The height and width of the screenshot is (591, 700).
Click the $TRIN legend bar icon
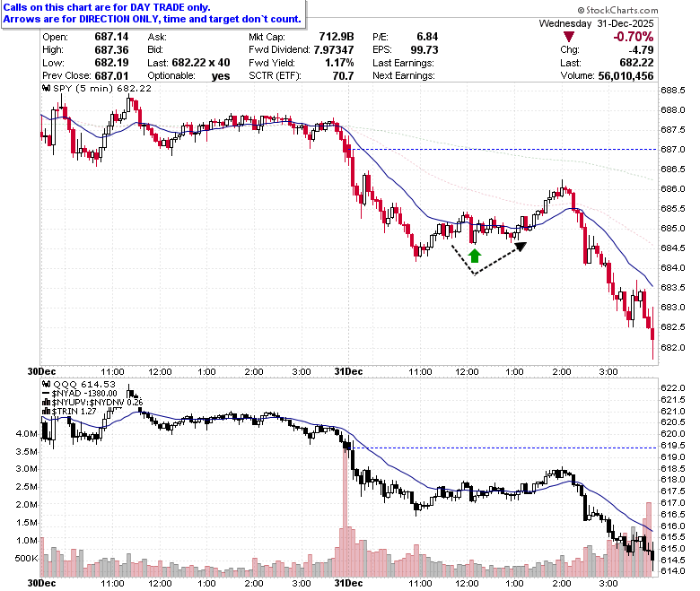pos(46,412)
